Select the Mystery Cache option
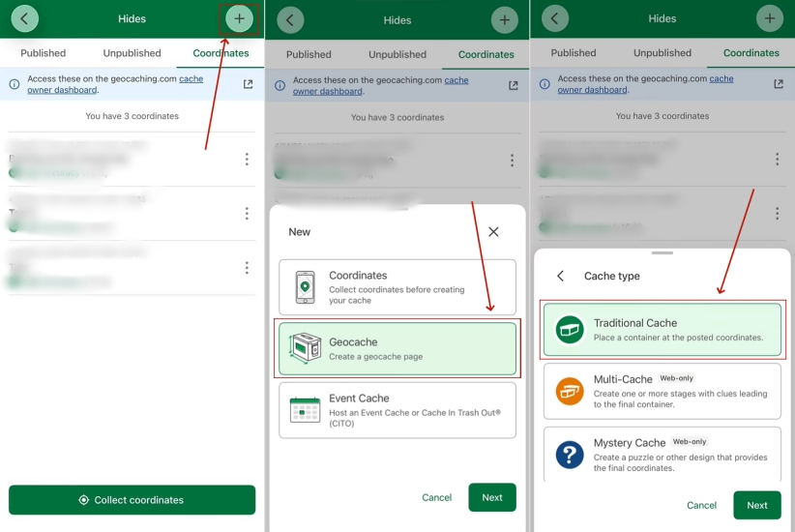Viewport: 795px width, 532px height. 662,455
